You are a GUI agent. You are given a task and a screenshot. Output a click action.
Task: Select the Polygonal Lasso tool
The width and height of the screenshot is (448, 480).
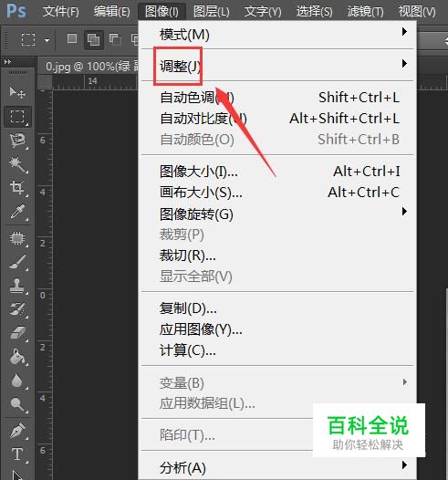pyautogui.click(x=17, y=141)
